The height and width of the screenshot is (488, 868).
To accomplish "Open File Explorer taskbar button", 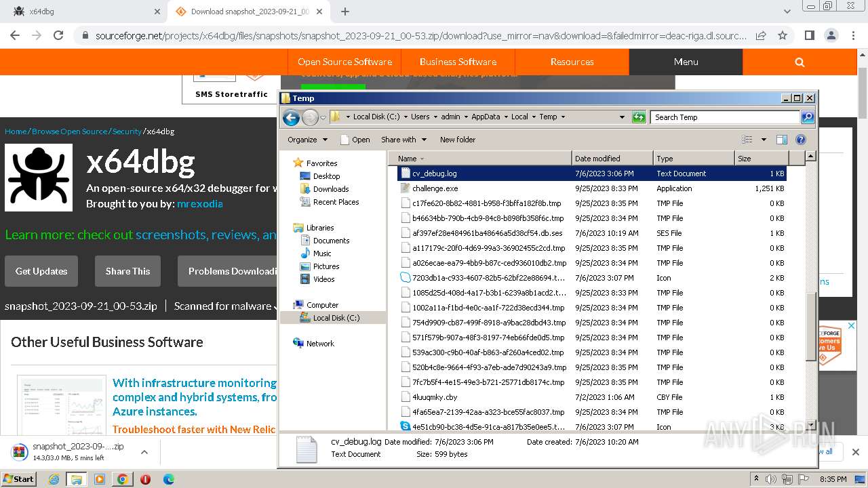I will click(76, 479).
